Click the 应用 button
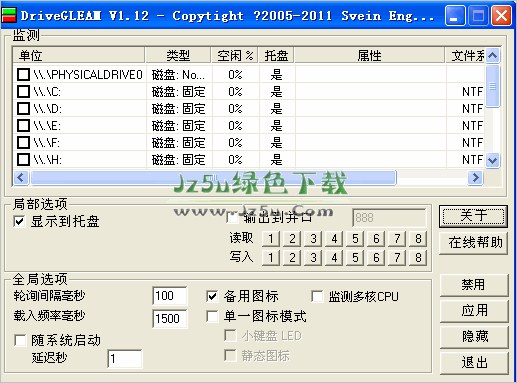517x383 pixels. point(474,311)
